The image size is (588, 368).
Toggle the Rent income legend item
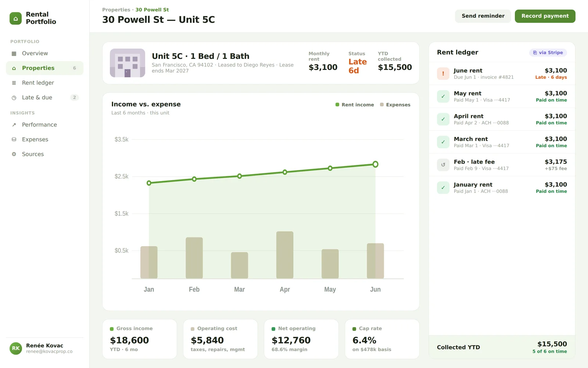point(355,105)
